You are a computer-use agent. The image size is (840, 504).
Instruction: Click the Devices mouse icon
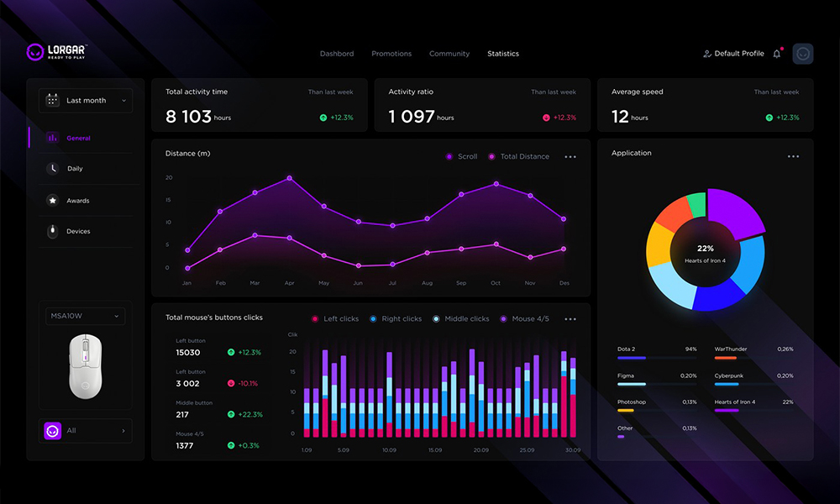[x=52, y=231]
